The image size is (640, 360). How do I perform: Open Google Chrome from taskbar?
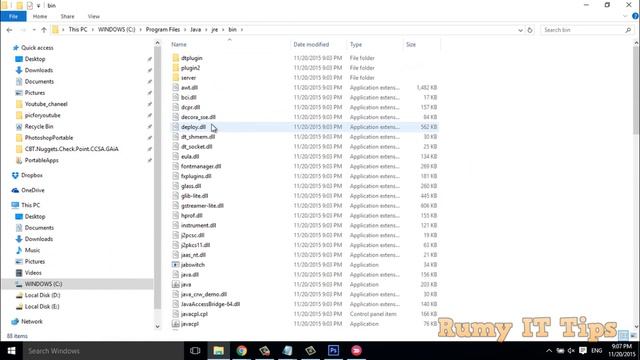(242, 351)
